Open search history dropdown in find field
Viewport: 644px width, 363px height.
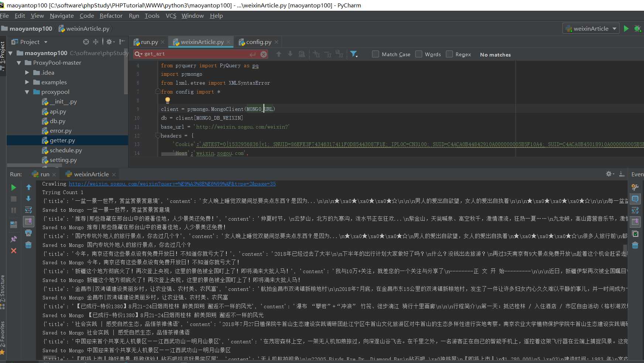tap(138, 54)
